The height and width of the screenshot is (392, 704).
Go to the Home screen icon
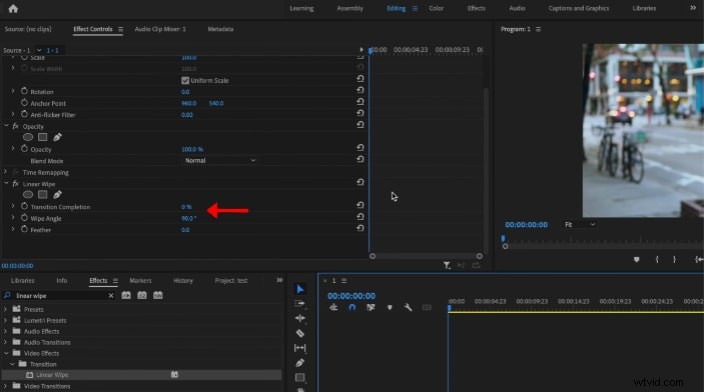[13, 9]
